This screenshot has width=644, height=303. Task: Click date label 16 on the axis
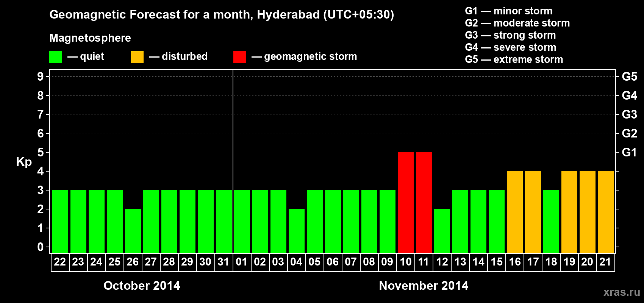[x=515, y=262]
